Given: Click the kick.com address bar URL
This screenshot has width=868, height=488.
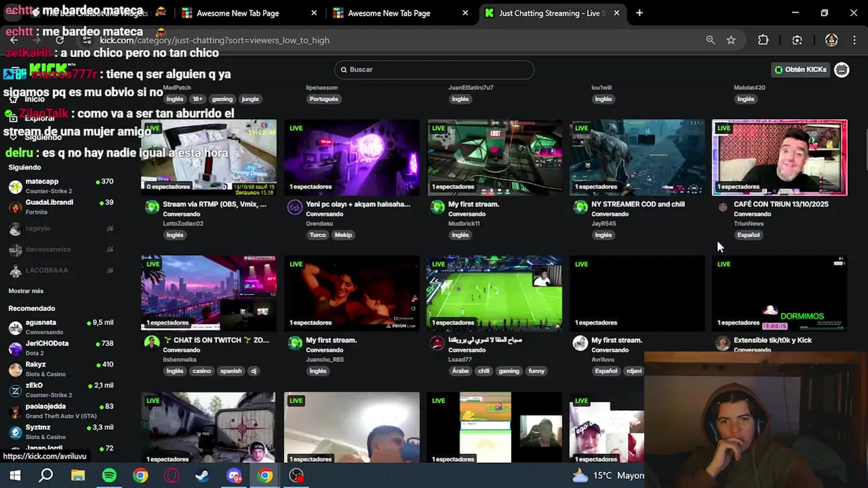Looking at the screenshot, I should [214, 40].
